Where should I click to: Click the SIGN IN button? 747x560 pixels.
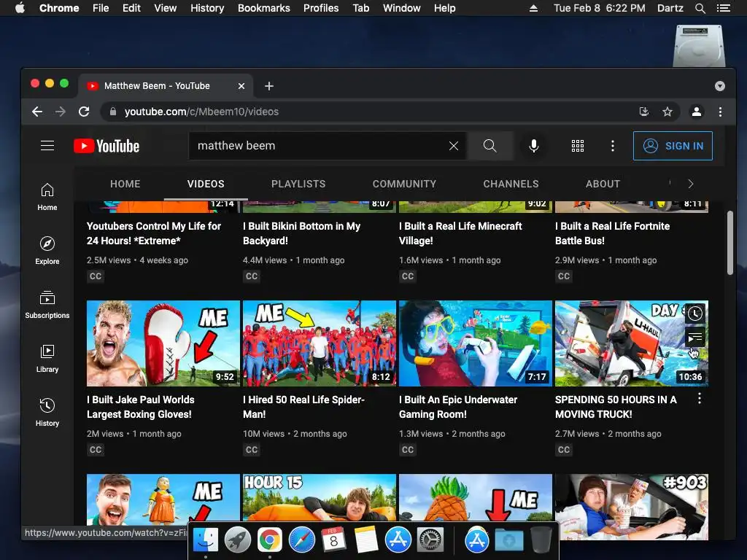(x=673, y=146)
